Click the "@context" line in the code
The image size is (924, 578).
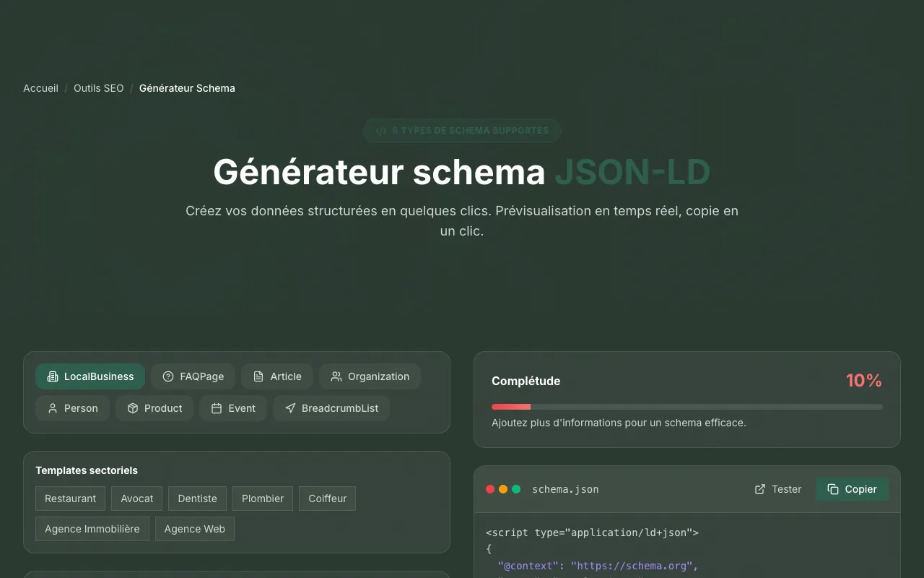[598, 566]
